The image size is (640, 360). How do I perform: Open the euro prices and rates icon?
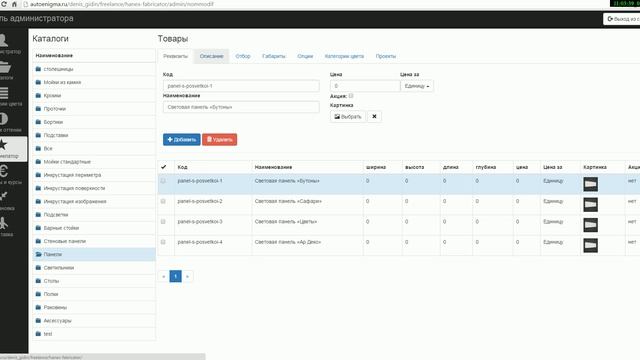click(4, 171)
